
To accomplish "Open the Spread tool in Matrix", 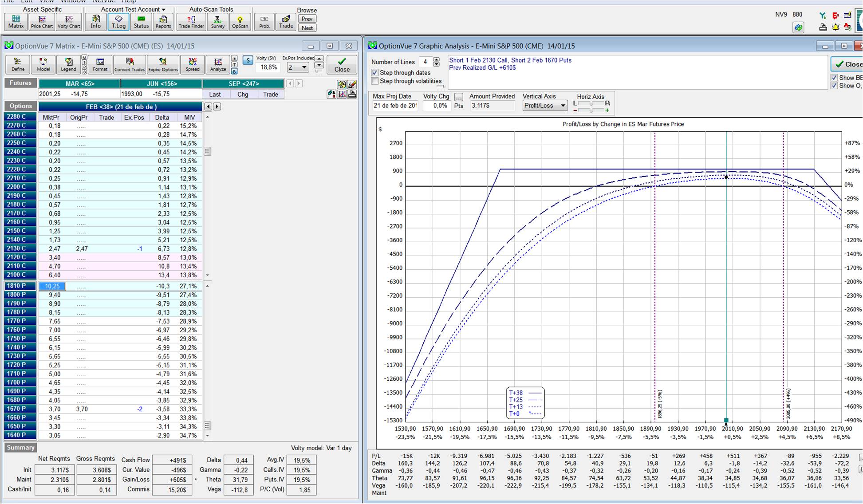I will 192,64.
